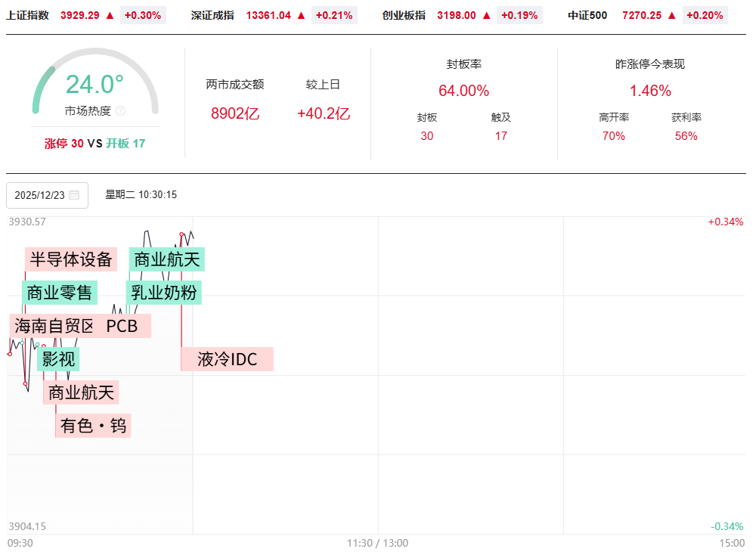
Task: Click the help icon beside 市场热度
Action: (121, 111)
